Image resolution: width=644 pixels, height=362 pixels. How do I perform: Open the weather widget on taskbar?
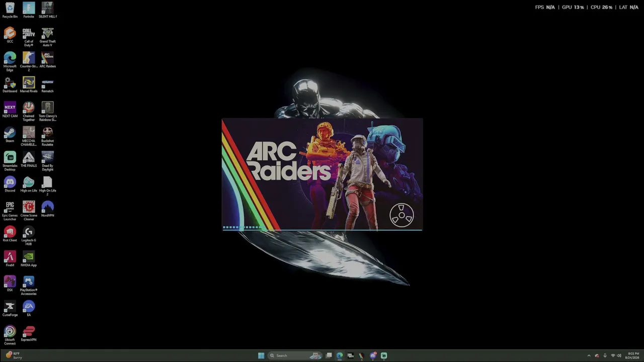[14, 355]
